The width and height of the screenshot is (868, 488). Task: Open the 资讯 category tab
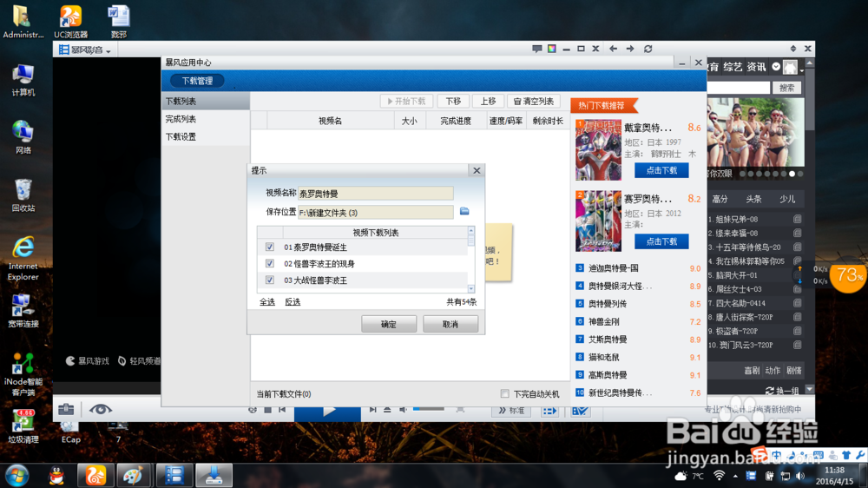756,67
